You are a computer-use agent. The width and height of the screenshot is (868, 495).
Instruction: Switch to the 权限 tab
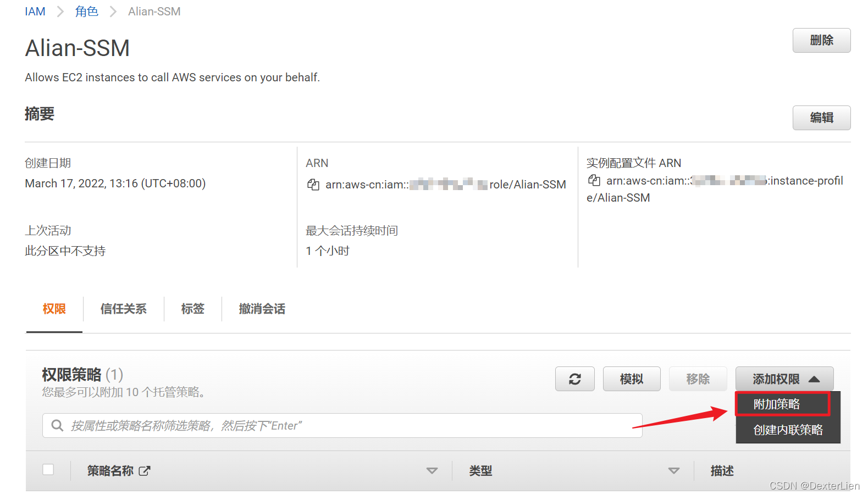54,309
